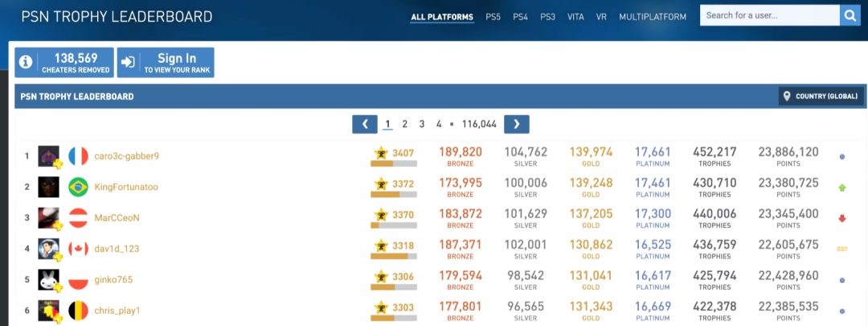Click the Belgium flag beside chris_play1
Screen dimensions: 868x326
(78, 310)
